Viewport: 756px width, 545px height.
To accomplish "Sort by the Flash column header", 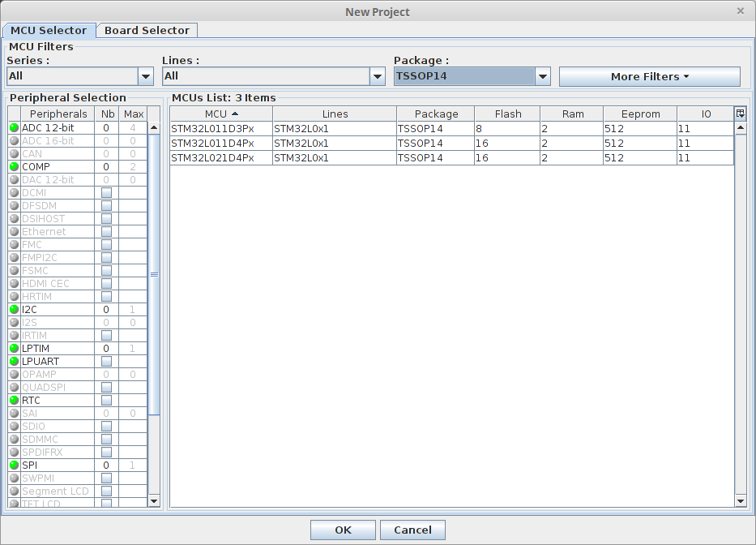I will coord(508,114).
